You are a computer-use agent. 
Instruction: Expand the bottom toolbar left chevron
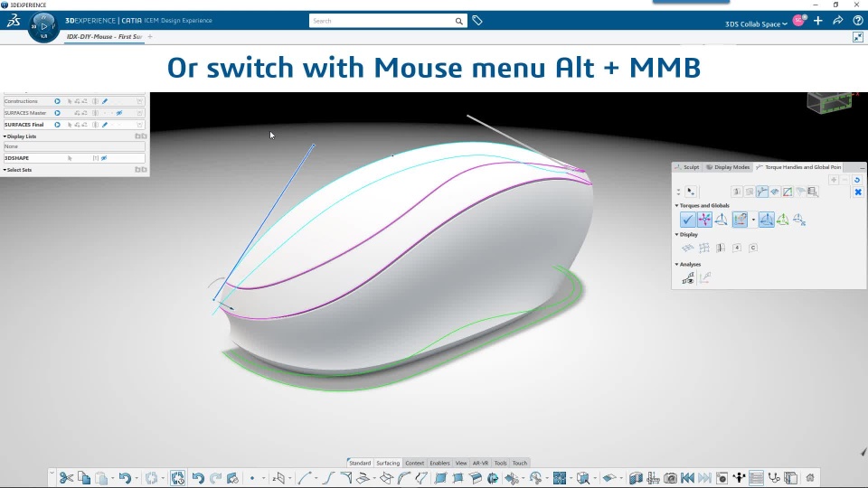(x=52, y=474)
